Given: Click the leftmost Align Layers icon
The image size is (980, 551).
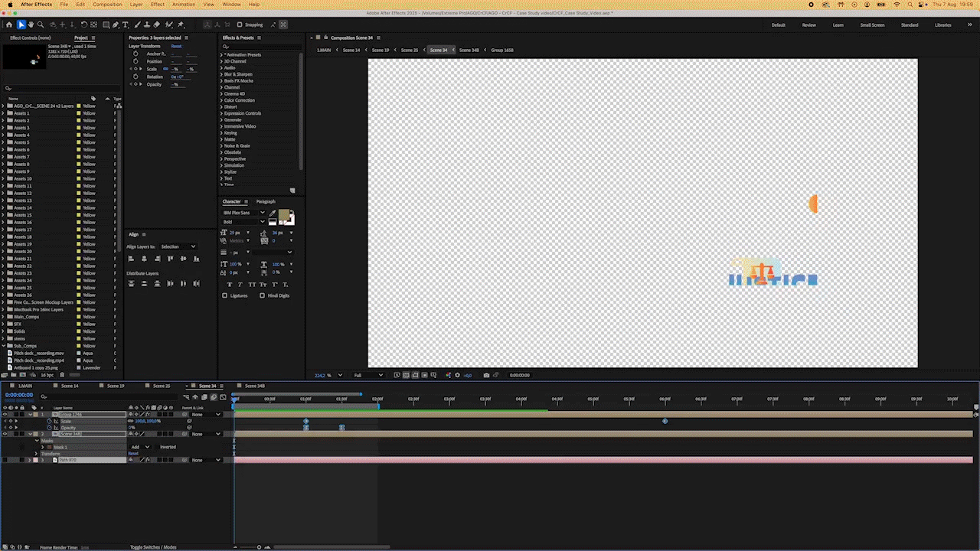Looking at the screenshot, I should pyautogui.click(x=131, y=259).
